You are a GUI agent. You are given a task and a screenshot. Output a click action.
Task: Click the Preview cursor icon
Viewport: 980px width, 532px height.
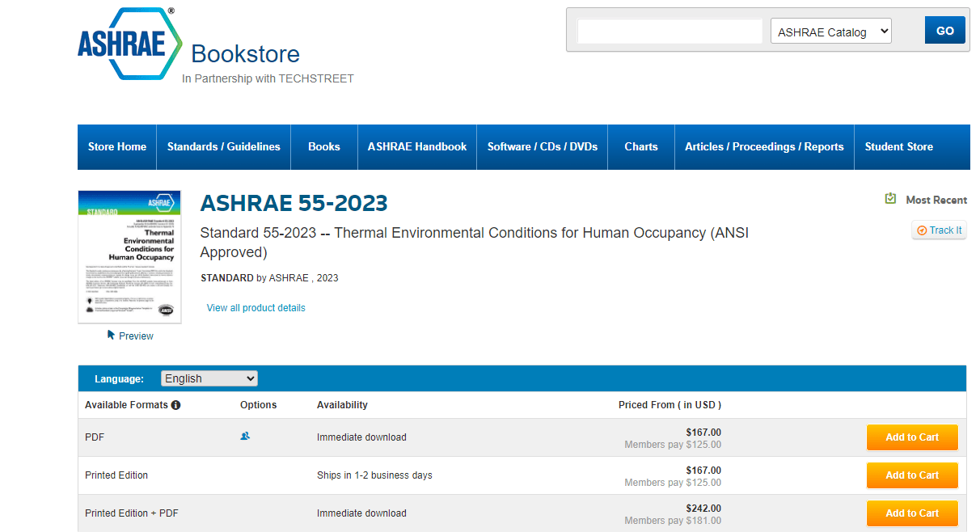click(112, 335)
